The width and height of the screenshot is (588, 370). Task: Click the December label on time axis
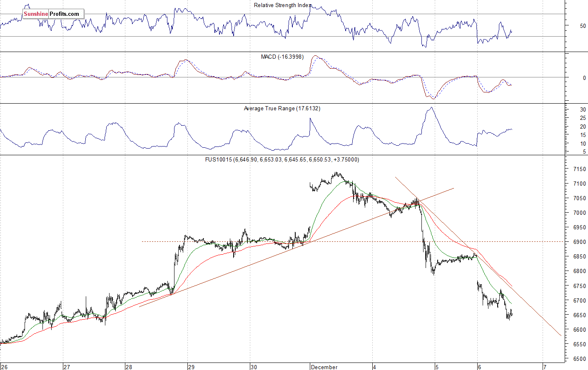[324, 367]
